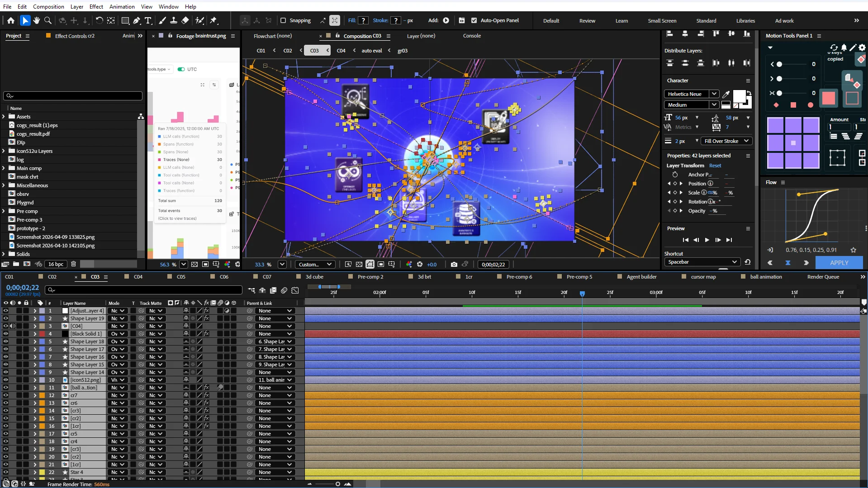
Task: Open the Helvetica Neue font dropdown
Action: point(691,94)
